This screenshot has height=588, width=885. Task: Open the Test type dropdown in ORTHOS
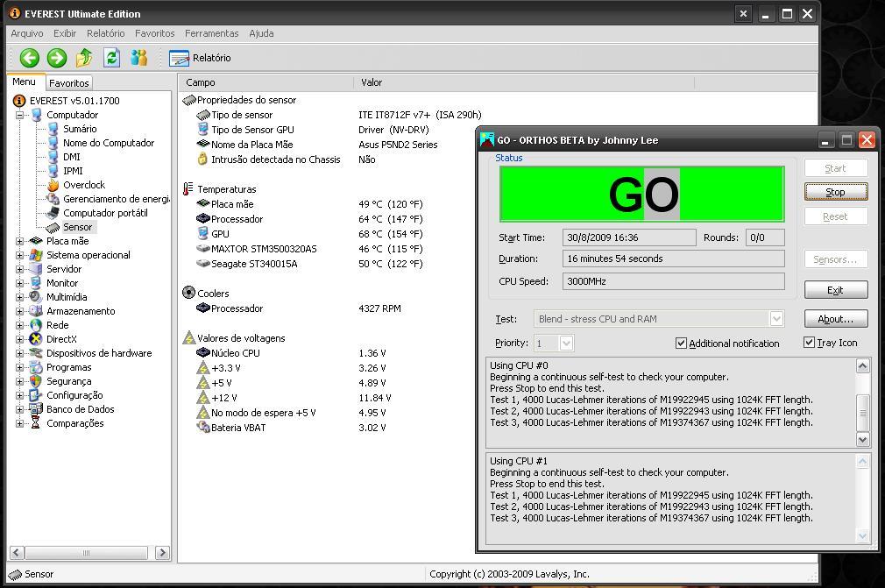pos(776,319)
